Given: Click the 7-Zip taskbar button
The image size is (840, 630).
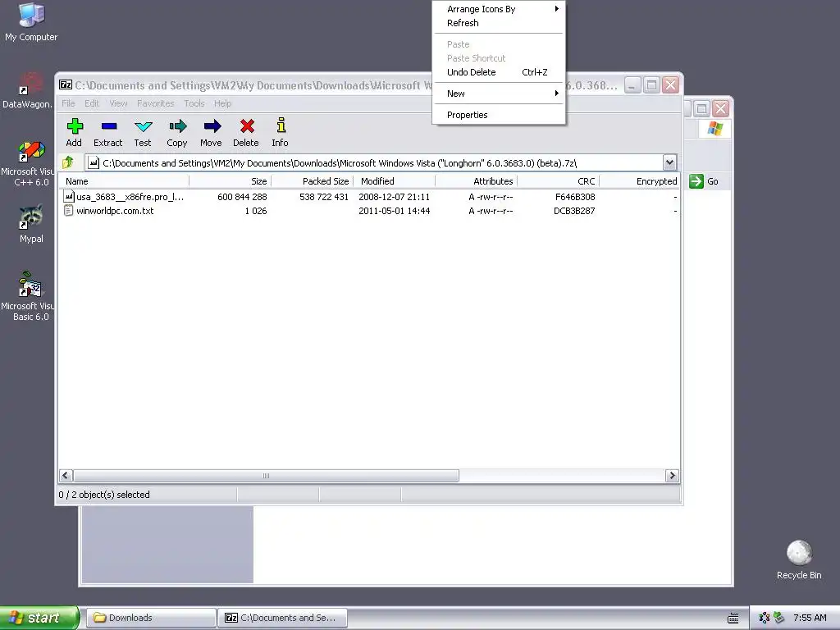Looking at the screenshot, I should pyautogui.click(x=283, y=618).
